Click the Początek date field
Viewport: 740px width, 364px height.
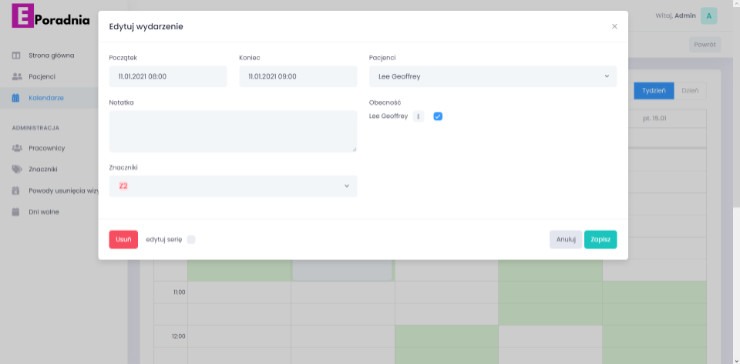(x=168, y=76)
